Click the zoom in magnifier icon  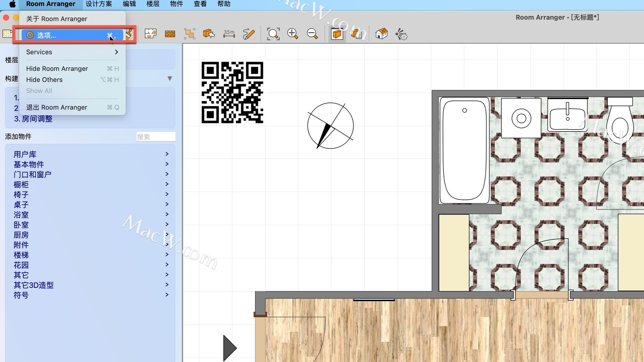click(x=293, y=34)
